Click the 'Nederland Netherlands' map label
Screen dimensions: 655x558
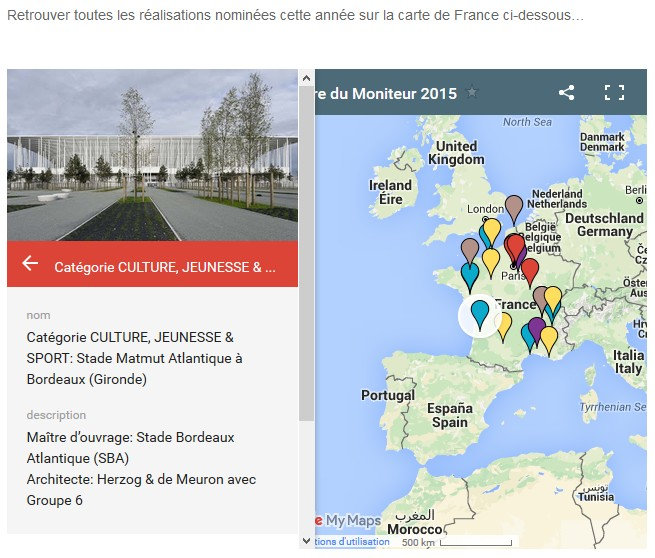point(557,199)
